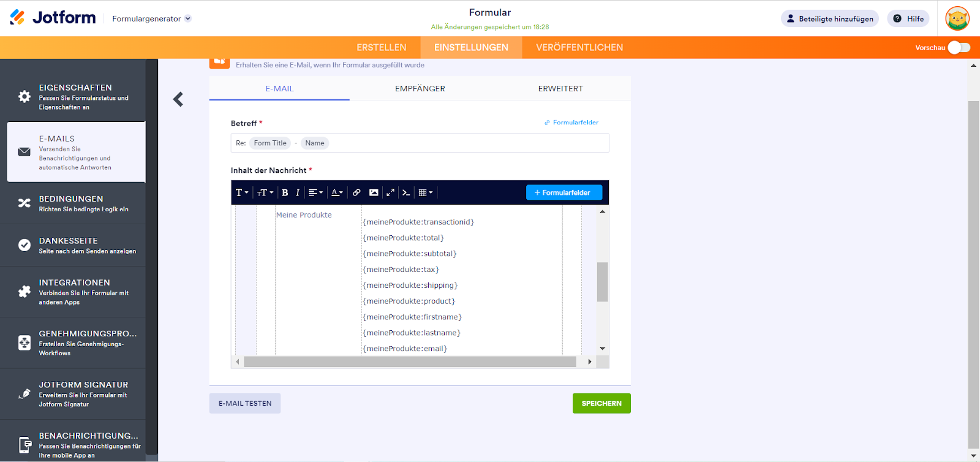This screenshot has height=462, width=980.
Task: Open insert table dropdown
Action: pyautogui.click(x=426, y=192)
